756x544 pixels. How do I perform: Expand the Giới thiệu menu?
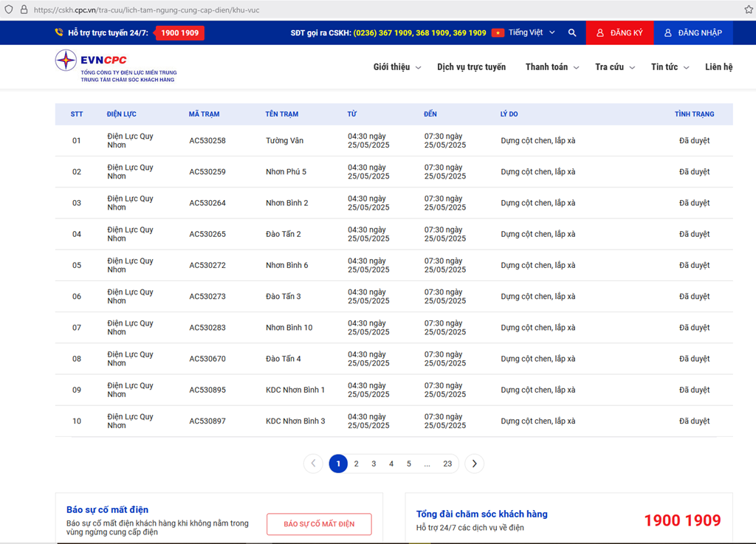[x=396, y=67]
